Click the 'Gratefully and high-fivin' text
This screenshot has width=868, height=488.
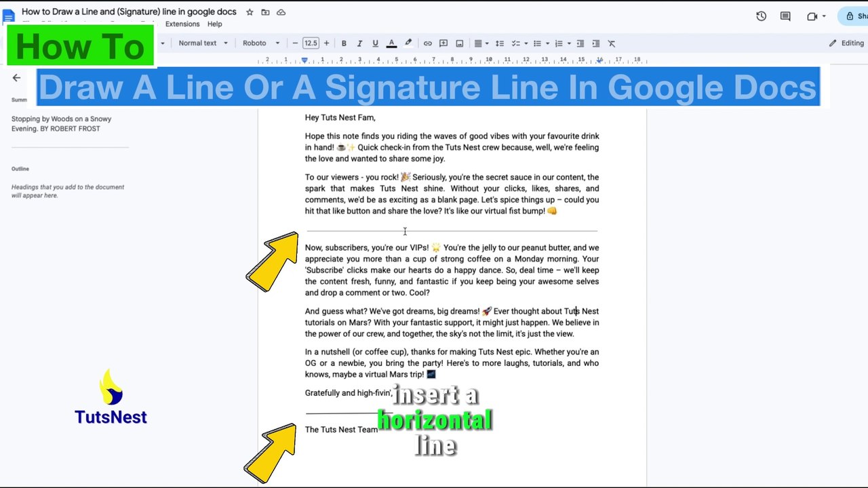(x=349, y=393)
